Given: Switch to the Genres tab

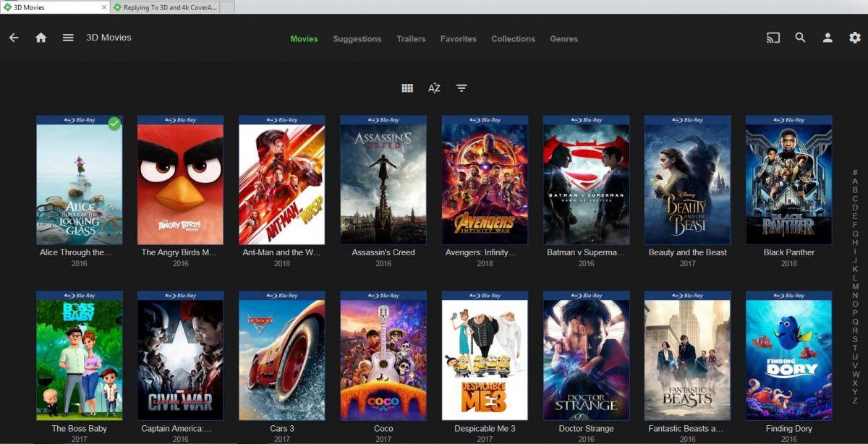Looking at the screenshot, I should (564, 39).
